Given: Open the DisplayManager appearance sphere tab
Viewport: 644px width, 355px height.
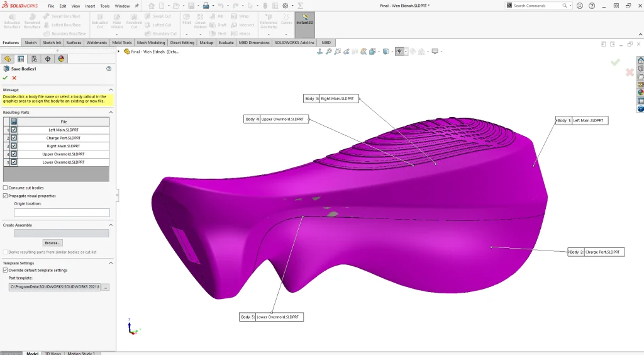Looking at the screenshot, I should click(61, 59).
